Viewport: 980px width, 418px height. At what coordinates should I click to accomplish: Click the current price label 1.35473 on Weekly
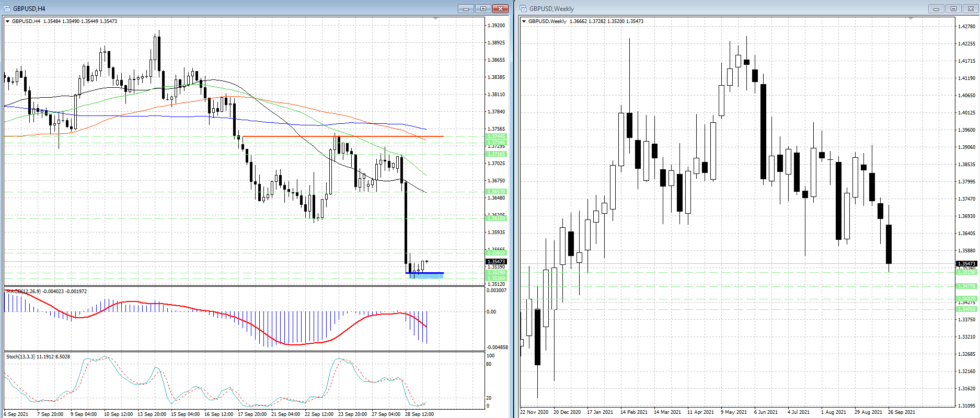pos(966,264)
